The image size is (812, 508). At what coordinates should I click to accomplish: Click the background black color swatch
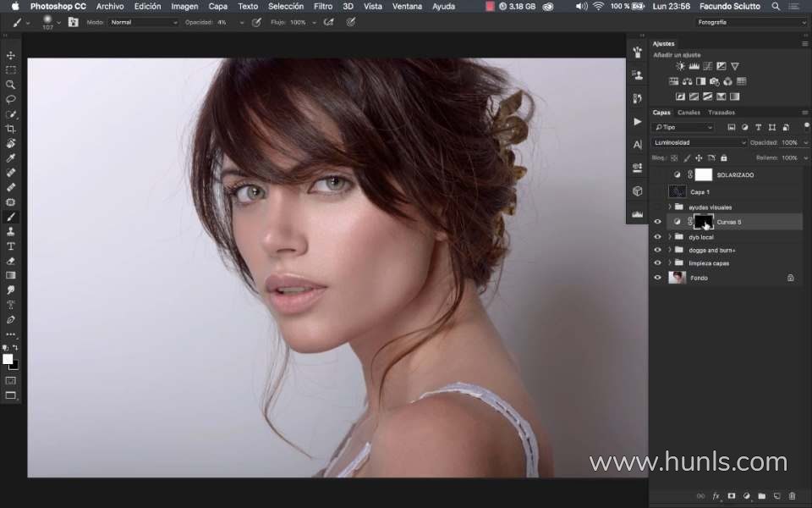point(14,366)
